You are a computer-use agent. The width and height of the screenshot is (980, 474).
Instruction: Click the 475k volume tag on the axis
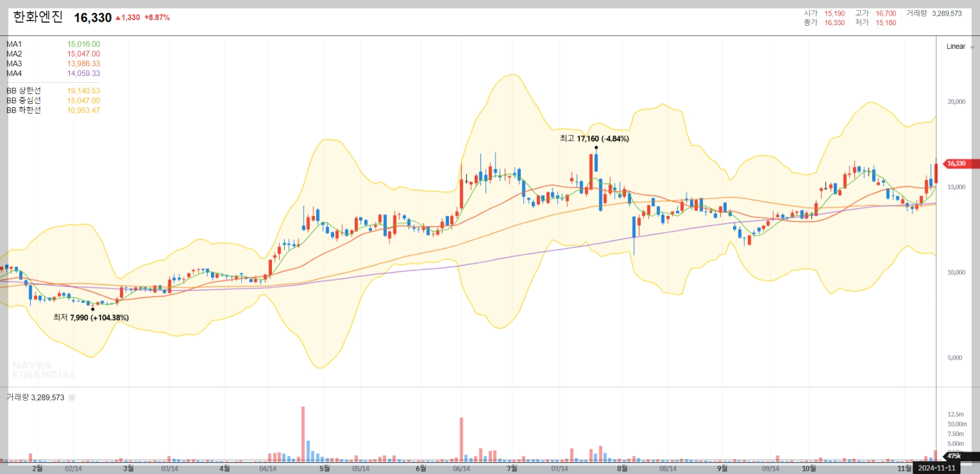click(x=960, y=456)
